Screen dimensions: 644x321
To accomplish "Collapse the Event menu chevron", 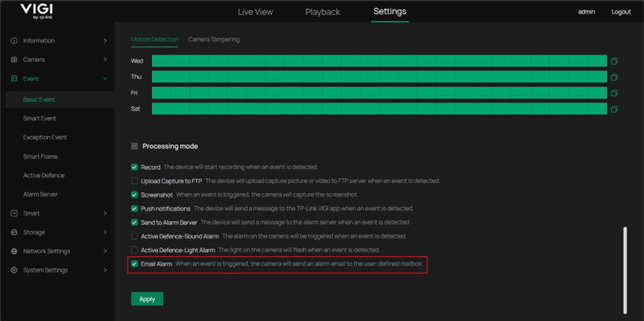I will click(105, 79).
